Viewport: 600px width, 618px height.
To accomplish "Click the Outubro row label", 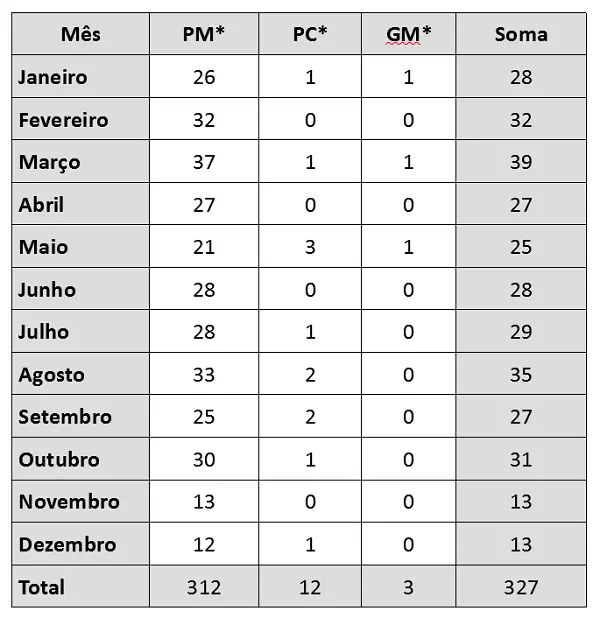I will click(x=59, y=460).
